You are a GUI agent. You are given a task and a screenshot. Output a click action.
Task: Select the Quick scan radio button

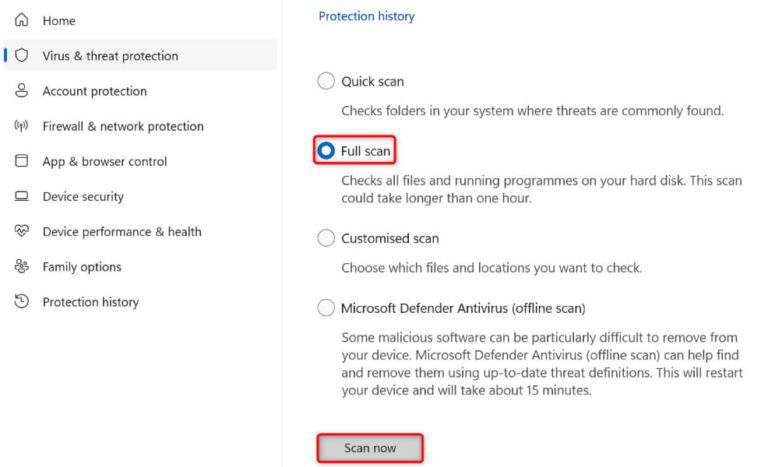[x=326, y=81]
